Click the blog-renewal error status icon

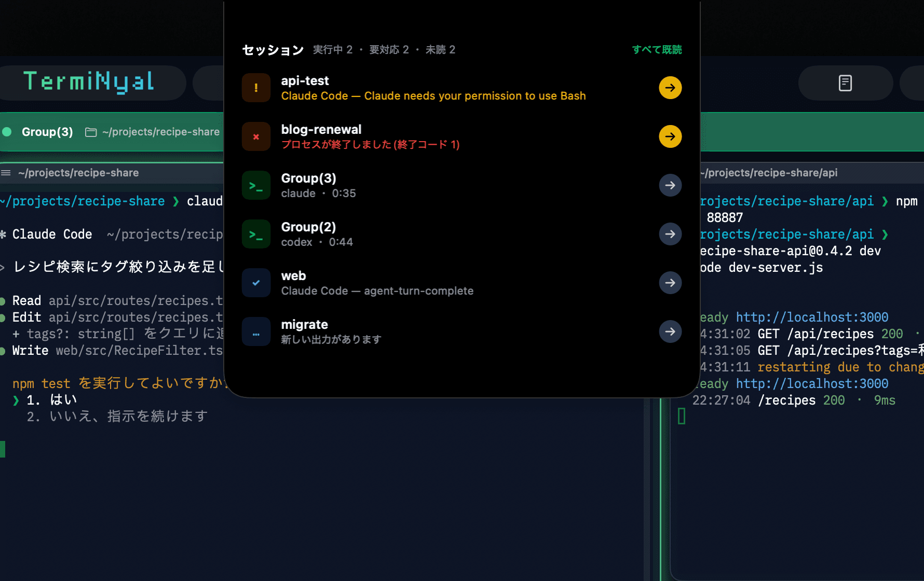click(256, 136)
